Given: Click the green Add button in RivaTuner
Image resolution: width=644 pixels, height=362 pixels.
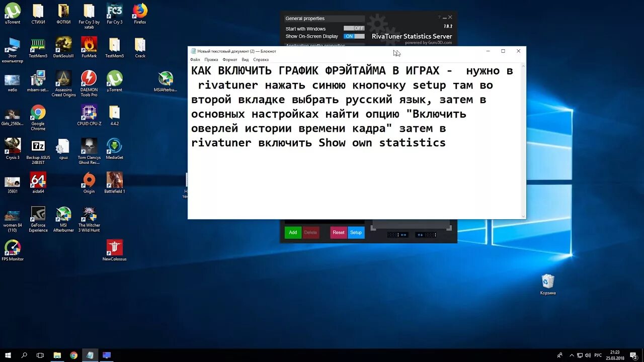Looking at the screenshot, I should point(293,232).
